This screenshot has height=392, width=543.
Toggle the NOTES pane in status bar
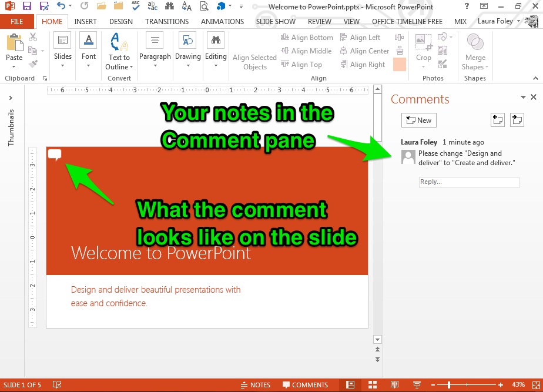click(x=256, y=385)
